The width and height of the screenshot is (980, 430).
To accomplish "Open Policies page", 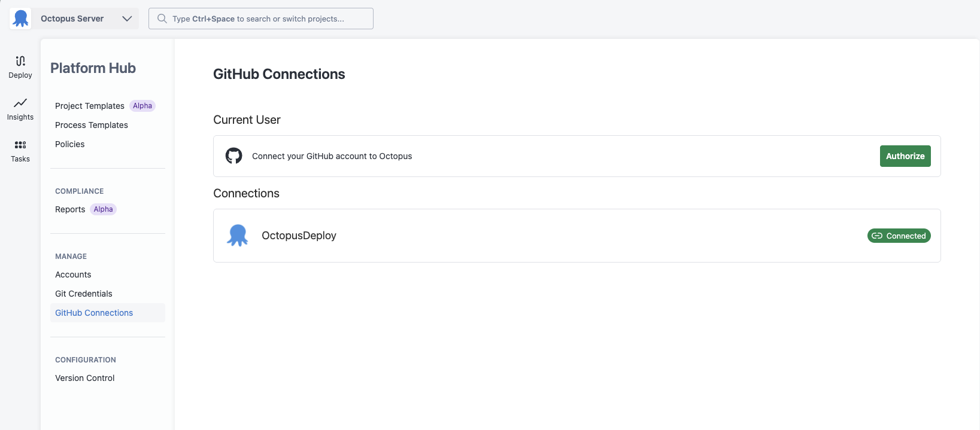I will click(x=70, y=144).
